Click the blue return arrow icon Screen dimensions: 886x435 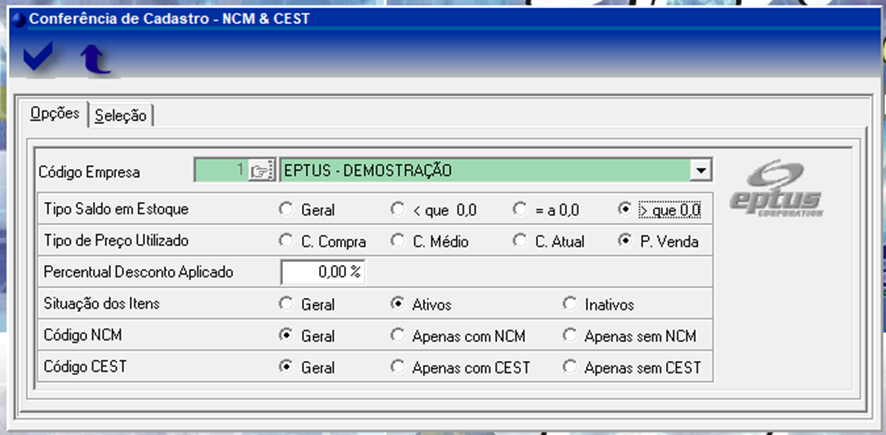[94, 61]
